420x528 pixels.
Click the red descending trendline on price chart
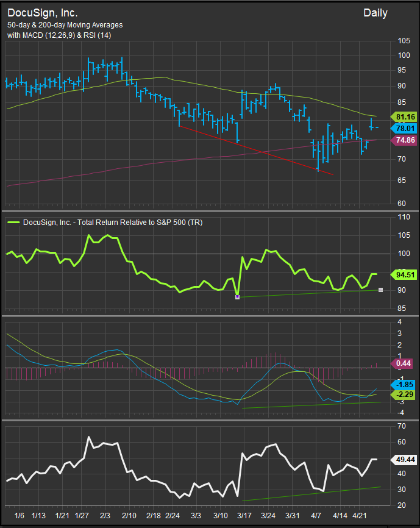pyautogui.click(x=256, y=150)
